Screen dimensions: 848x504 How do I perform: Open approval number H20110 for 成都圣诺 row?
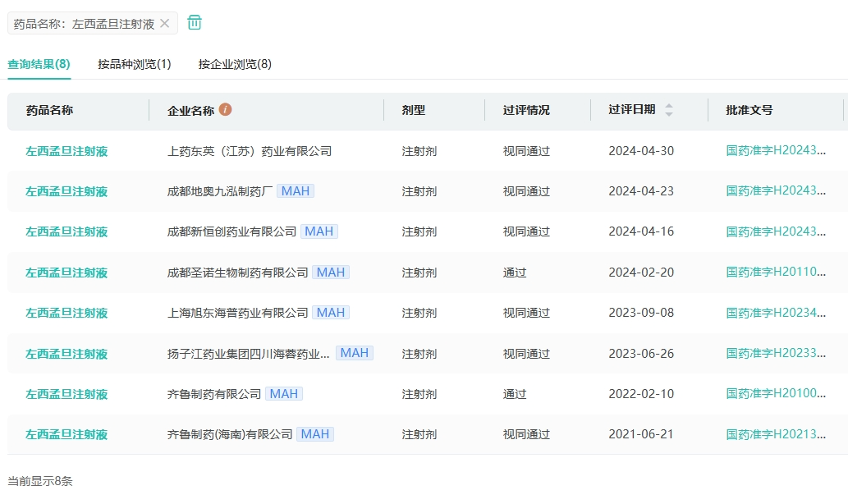tap(776, 272)
